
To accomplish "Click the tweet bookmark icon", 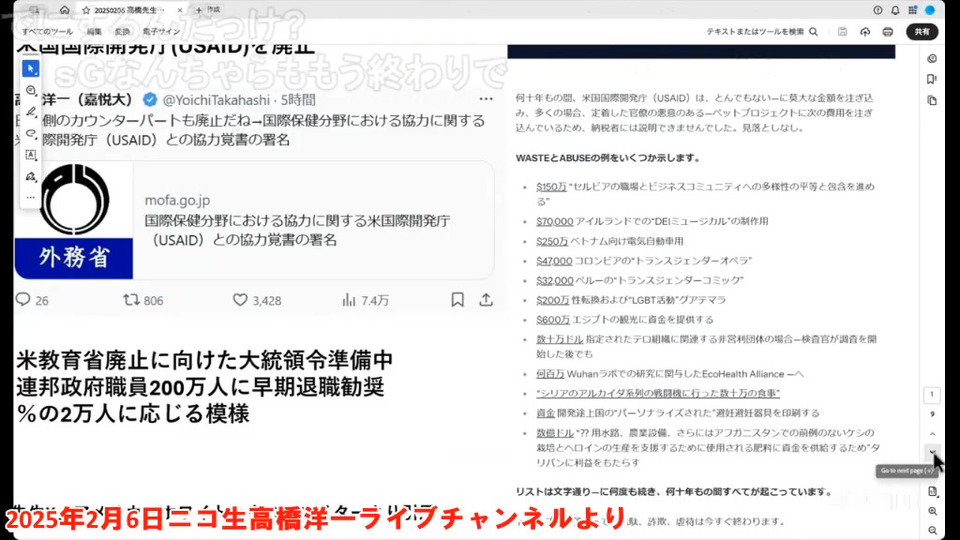I will [x=457, y=299].
